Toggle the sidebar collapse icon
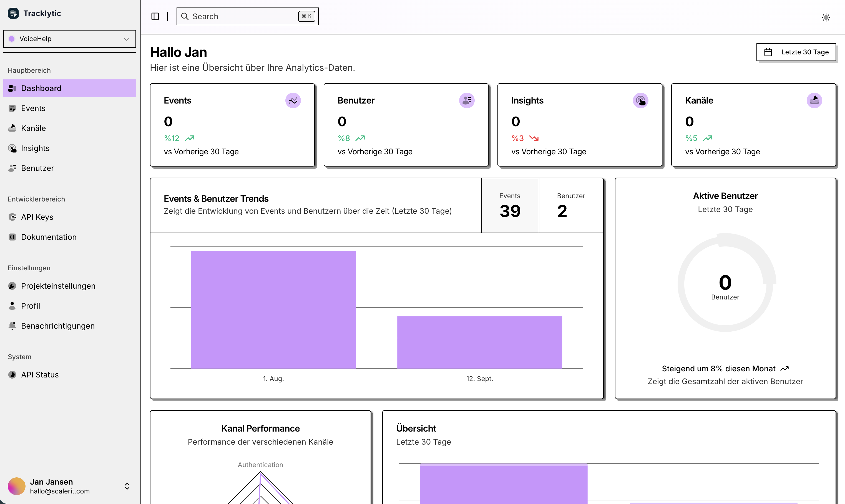Viewport: 845px width, 504px height. [155, 16]
